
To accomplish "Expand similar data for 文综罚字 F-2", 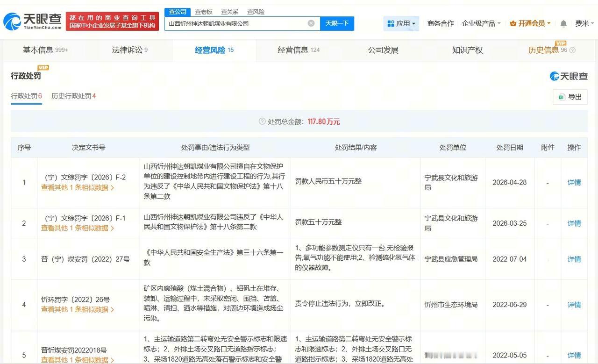I will point(78,187).
